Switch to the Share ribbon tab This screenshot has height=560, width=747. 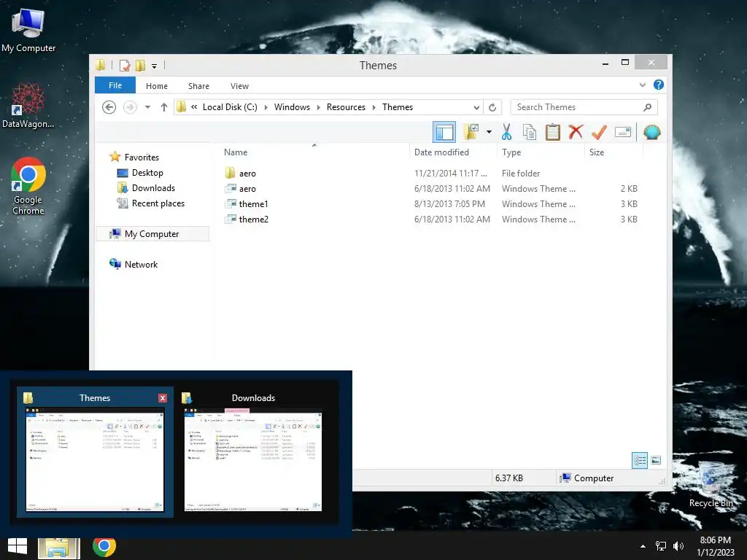coord(198,86)
